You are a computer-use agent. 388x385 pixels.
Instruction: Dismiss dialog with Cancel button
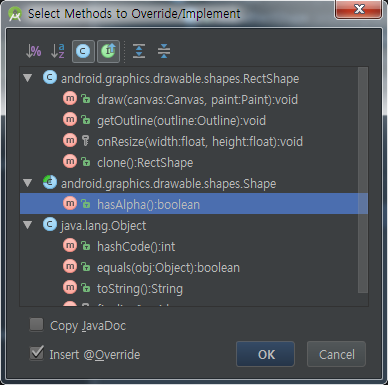point(336,354)
